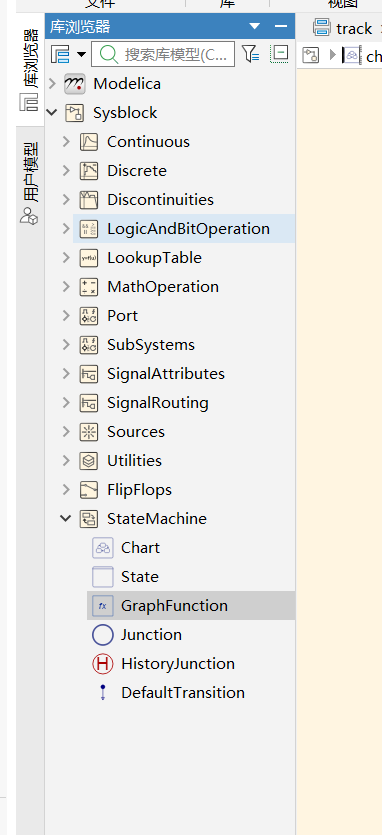
Task: Expand the SubSystems package
Action: pos(66,345)
